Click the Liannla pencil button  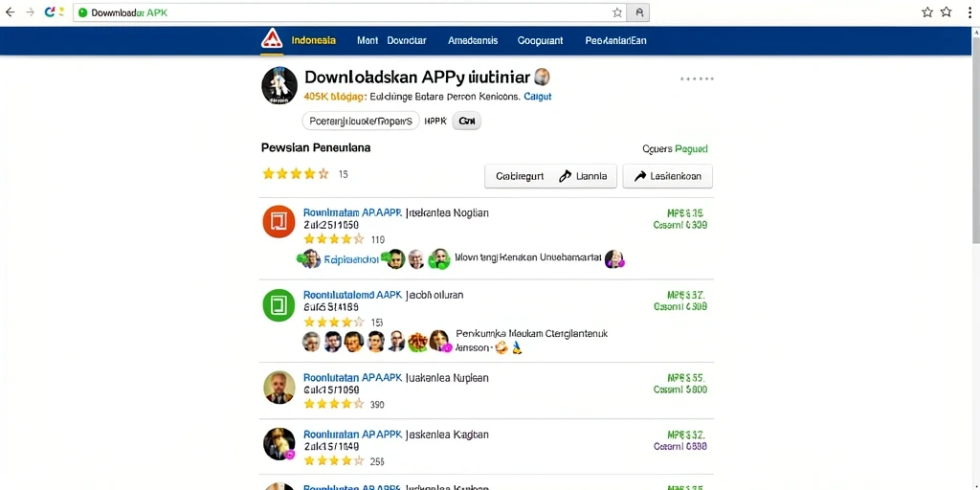pos(583,176)
